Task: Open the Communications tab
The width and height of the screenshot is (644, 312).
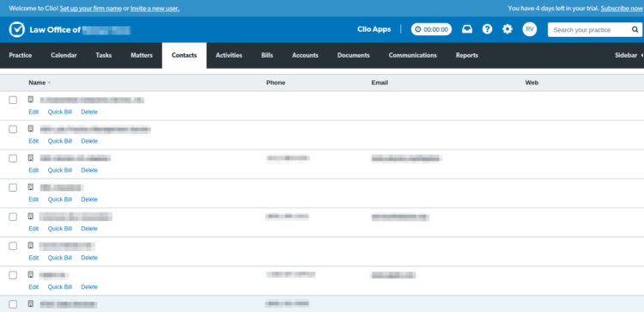Action: pos(413,55)
